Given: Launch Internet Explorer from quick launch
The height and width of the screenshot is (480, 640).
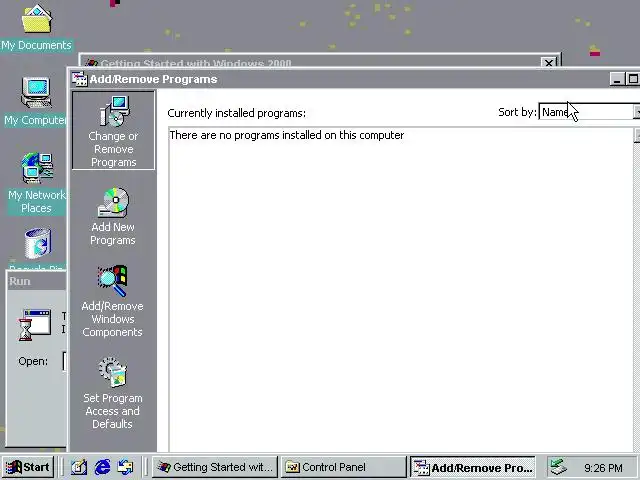Looking at the screenshot, I should [102, 467].
